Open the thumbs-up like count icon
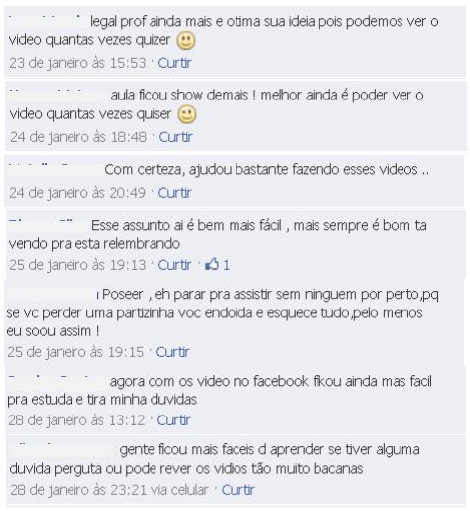The height and width of the screenshot is (511, 470). [212, 265]
